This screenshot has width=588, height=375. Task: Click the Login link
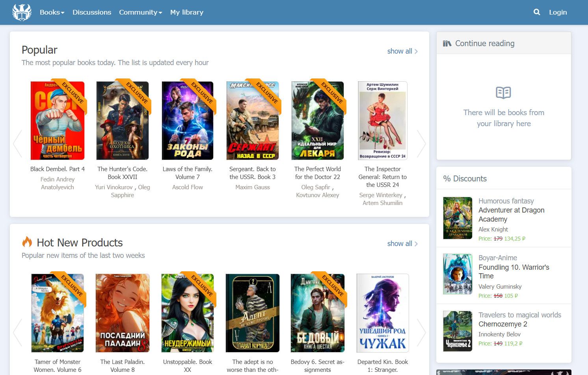[558, 12]
